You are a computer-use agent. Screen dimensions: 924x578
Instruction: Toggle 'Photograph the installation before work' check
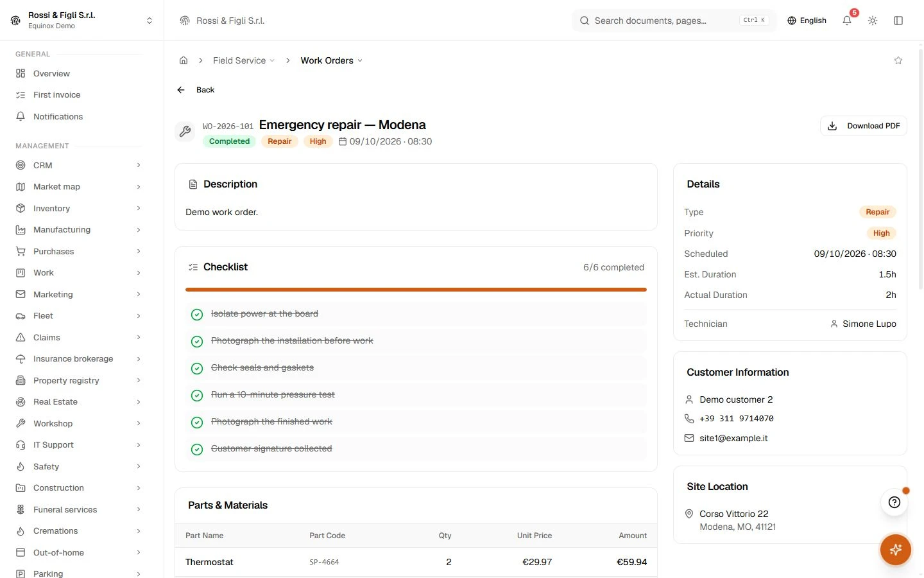point(197,341)
